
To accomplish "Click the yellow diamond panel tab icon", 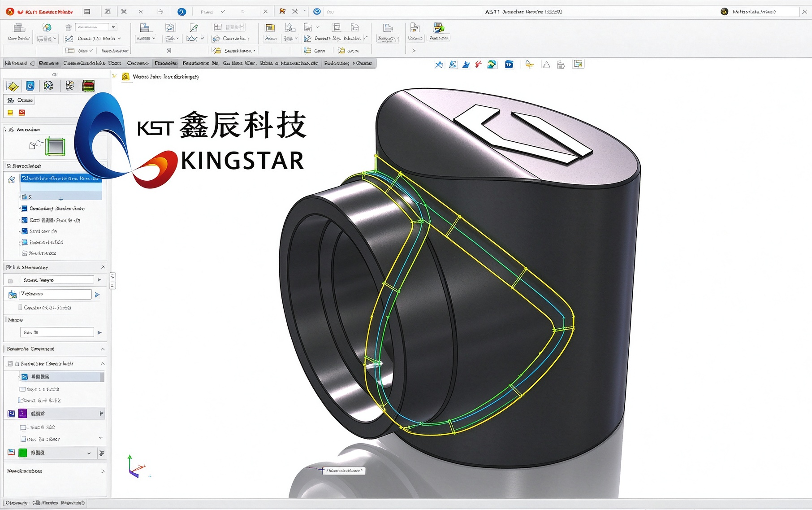I will (13, 86).
